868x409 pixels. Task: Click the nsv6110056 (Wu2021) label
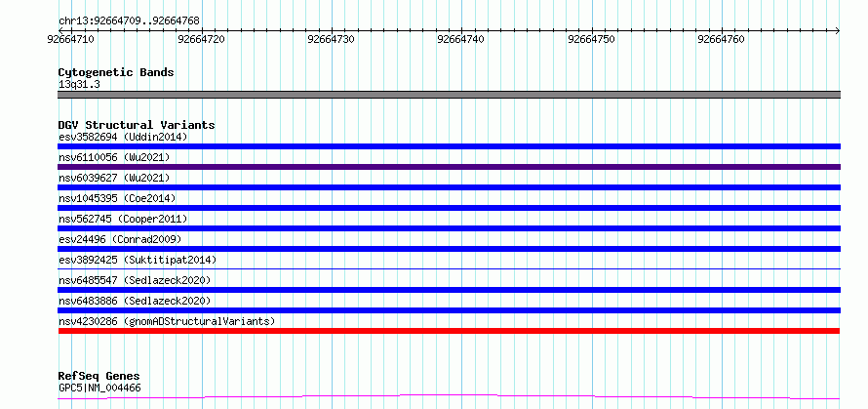[x=113, y=157]
